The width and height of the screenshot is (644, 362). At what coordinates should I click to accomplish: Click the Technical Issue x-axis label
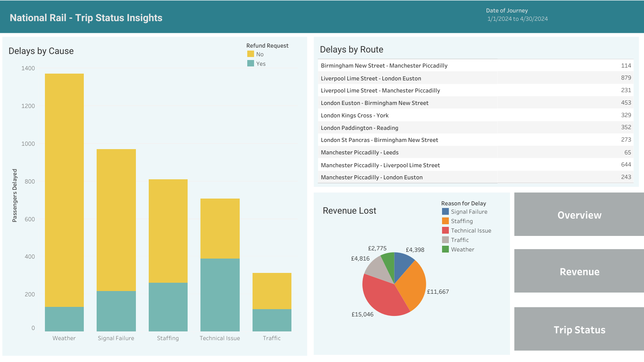pos(220,338)
